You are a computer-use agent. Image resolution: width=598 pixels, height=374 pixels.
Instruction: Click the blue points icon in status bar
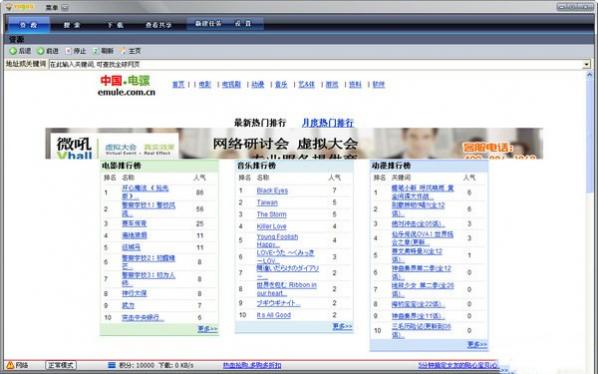pyautogui.click(x=111, y=365)
